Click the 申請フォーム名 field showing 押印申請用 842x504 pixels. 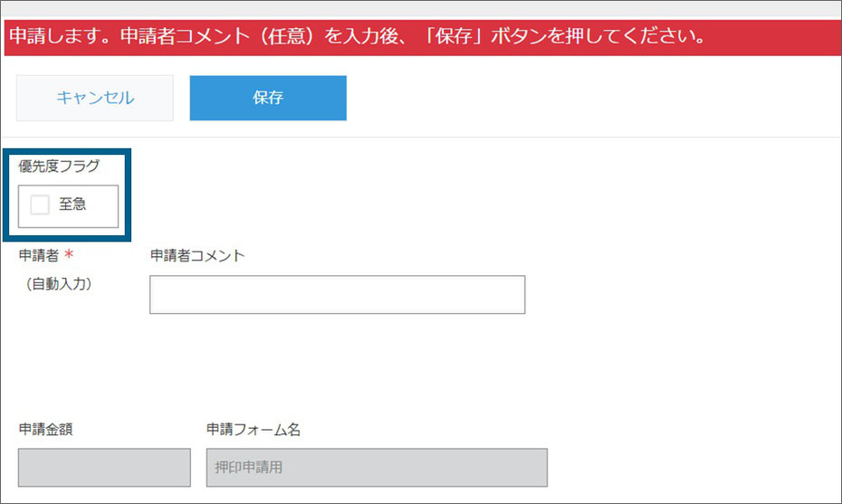coord(377,468)
